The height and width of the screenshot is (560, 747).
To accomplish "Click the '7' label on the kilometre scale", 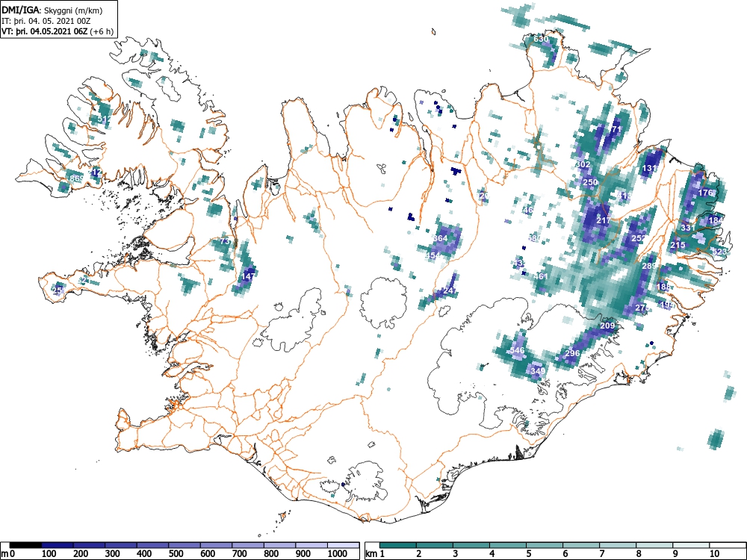I will click(x=601, y=554).
